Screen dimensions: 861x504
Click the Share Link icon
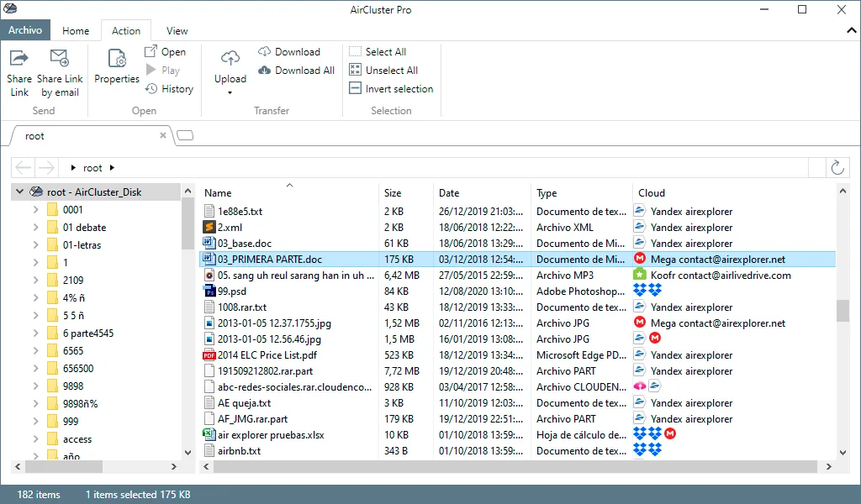[19, 58]
